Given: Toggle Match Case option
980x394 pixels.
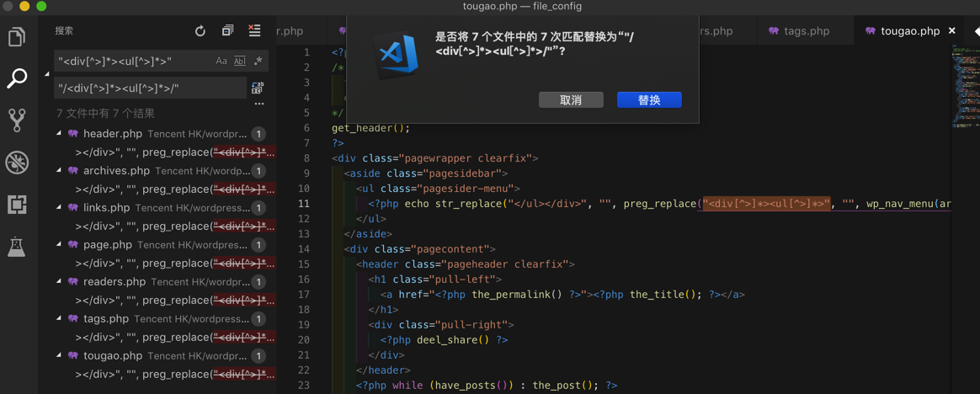Looking at the screenshot, I should click(221, 61).
